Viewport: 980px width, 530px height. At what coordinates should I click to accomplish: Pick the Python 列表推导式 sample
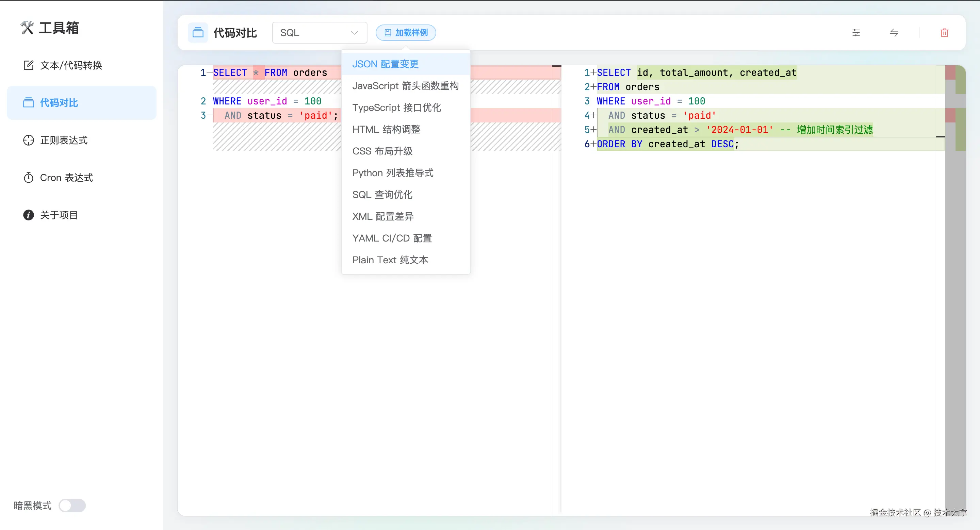pos(393,173)
